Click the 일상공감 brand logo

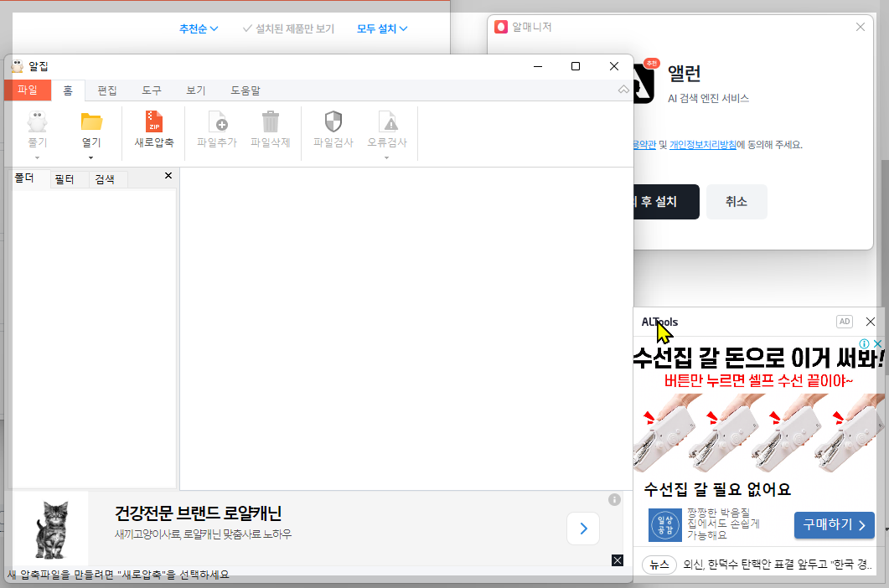[665, 525]
